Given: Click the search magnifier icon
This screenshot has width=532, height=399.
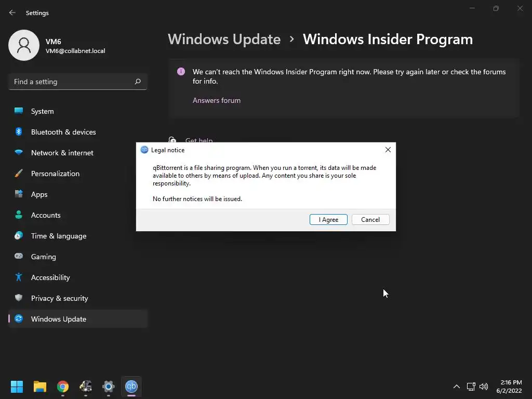Looking at the screenshot, I should [x=137, y=82].
